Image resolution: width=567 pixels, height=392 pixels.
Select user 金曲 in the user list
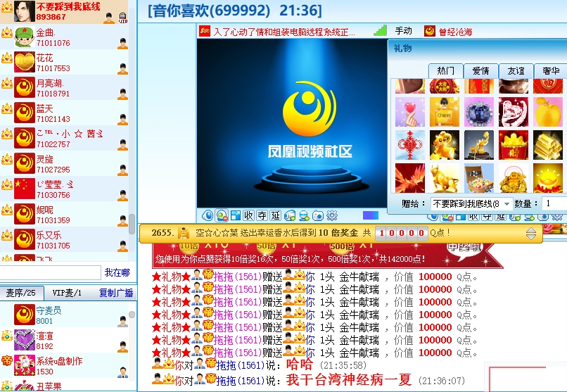pyautogui.click(x=64, y=37)
